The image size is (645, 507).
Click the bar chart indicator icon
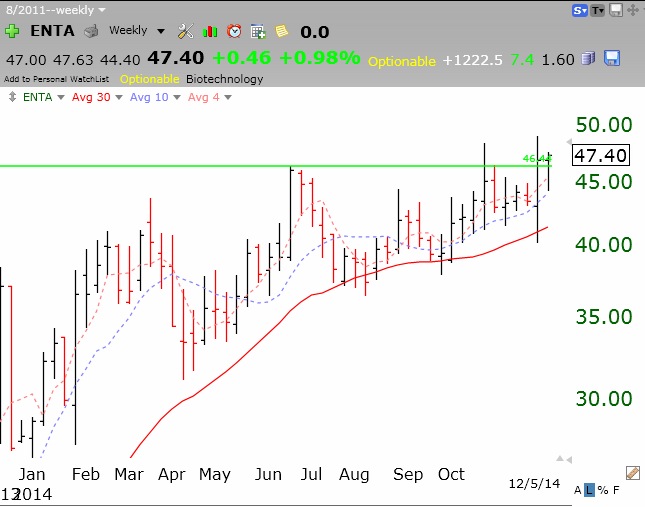(210, 31)
